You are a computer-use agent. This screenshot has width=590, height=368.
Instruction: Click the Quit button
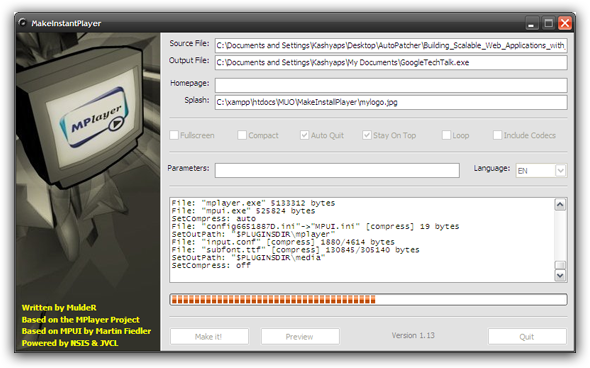[x=527, y=336]
